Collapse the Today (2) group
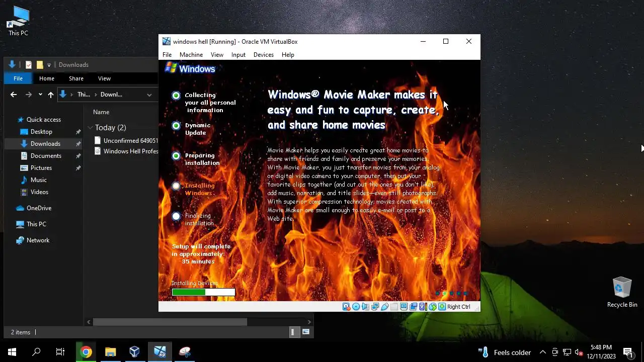The image size is (644, 362). click(90, 128)
